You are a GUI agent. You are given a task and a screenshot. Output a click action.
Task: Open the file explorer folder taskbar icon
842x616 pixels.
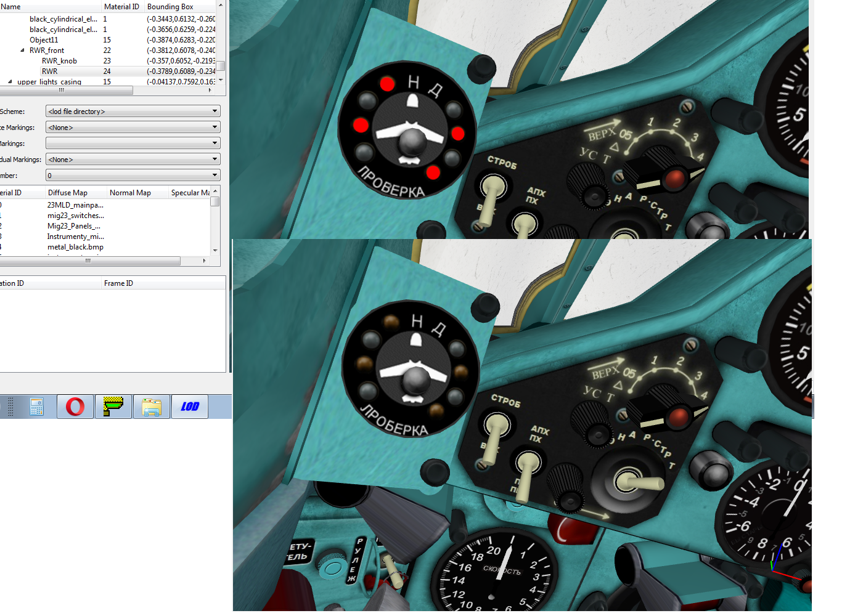(152, 407)
